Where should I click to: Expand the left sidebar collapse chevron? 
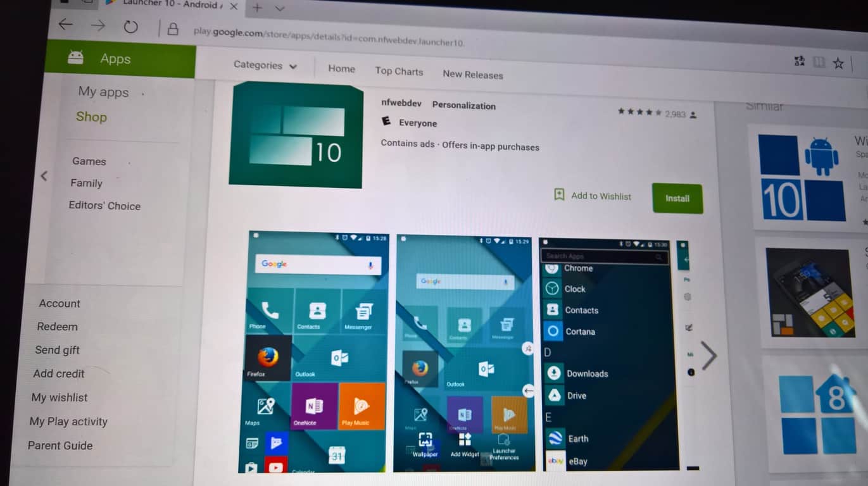tap(43, 177)
